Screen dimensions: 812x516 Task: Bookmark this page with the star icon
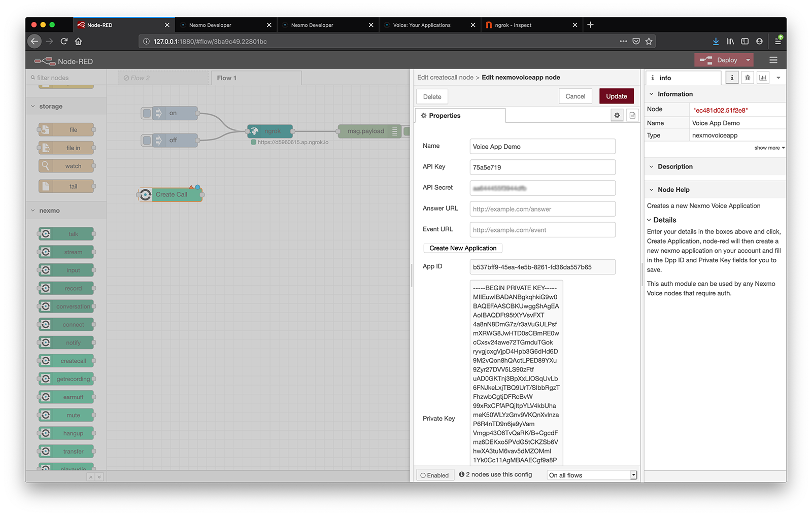coord(649,41)
